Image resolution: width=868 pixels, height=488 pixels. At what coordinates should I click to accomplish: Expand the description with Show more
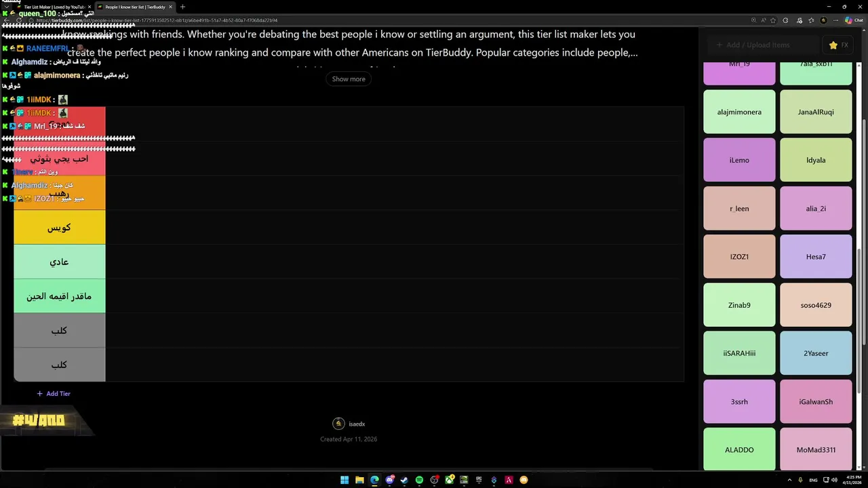[x=349, y=79]
